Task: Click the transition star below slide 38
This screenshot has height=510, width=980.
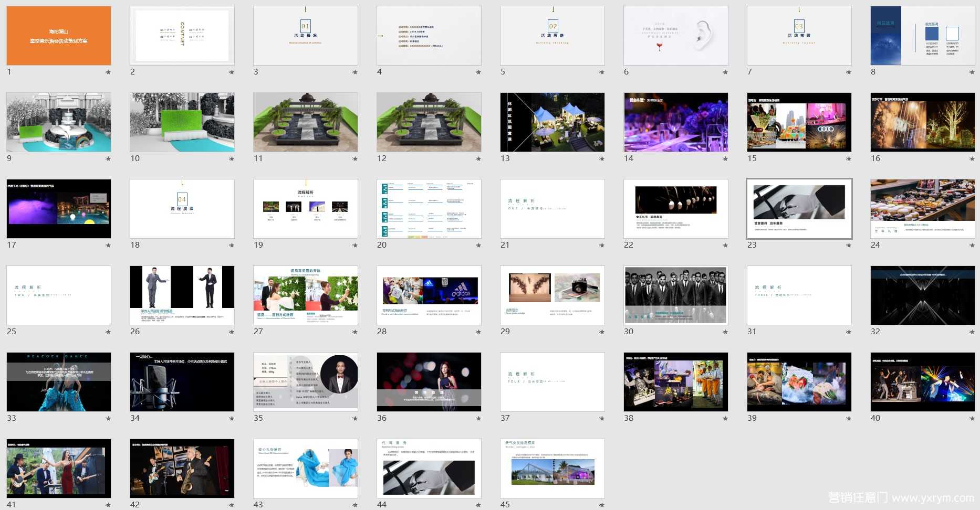Action: [725, 419]
